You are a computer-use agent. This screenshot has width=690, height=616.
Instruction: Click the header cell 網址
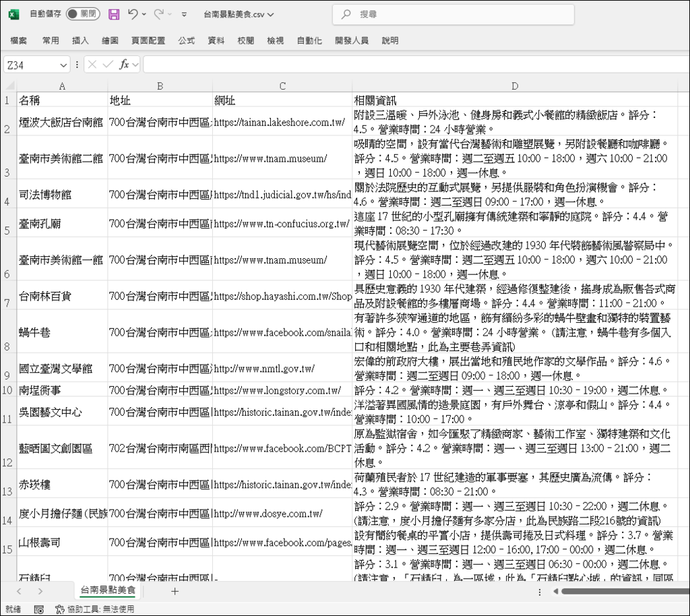[282, 100]
